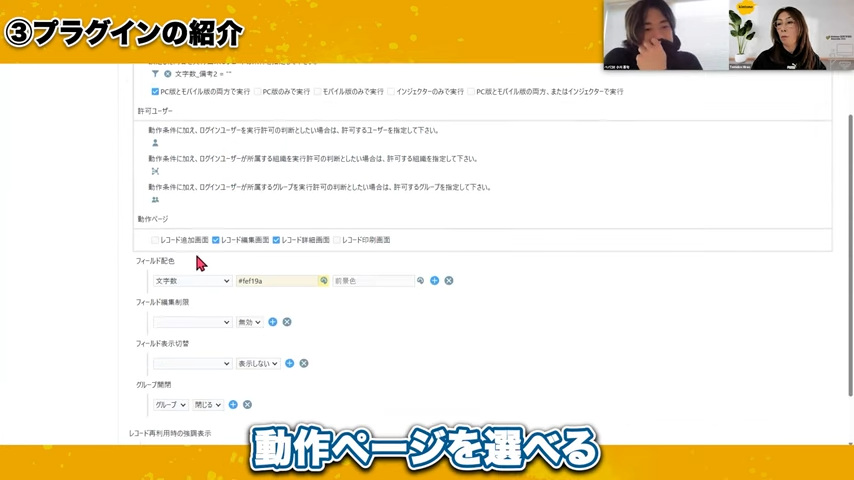Open the field dropdown under フィールド編集制限
The height and width of the screenshot is (480, 854).
(192, 322)
